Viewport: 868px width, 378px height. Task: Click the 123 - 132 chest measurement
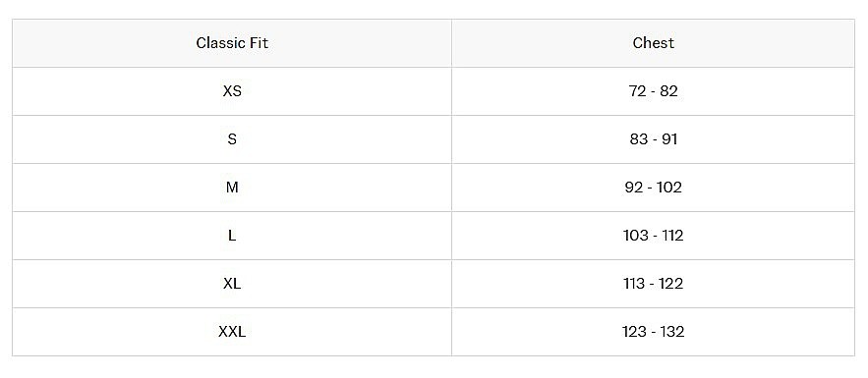(x=654, y=332)
